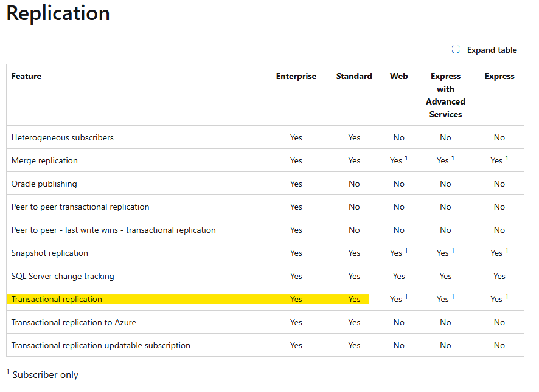The height and width of the screenshot is (392, 539).
Task: Select the Snapshot replication row label
Action: coord(49,253)
